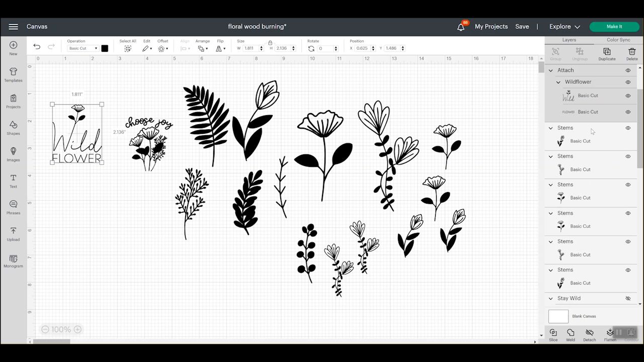This screenshot has height=362, width=644.
Task: Click the project title floral wood burning
Action: point(257,27)
